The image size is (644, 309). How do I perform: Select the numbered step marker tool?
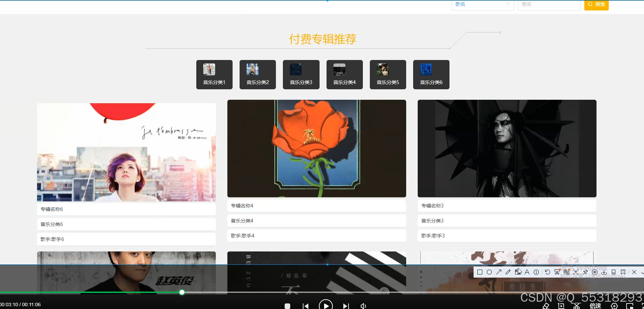point(536,272)
